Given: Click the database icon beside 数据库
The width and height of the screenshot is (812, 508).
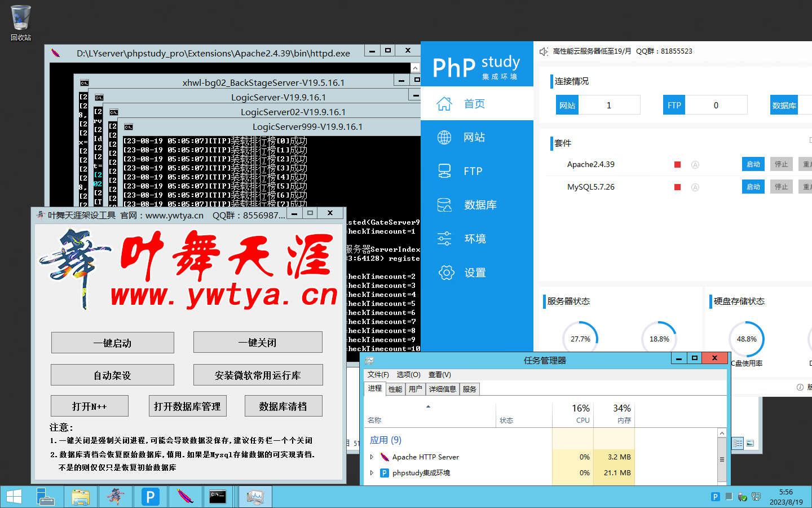Looking at the screenshot, I should click(x=444, y=205).
